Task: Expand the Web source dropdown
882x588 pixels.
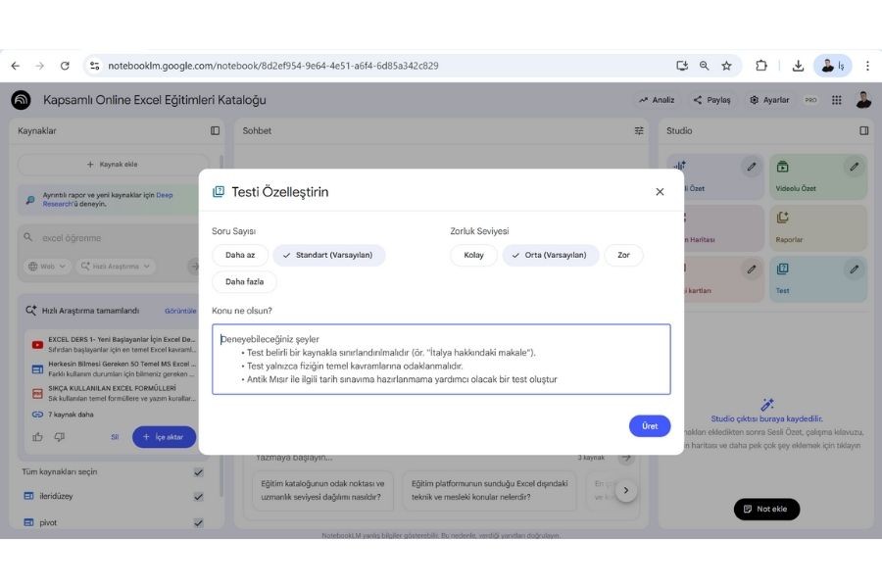Action: [47, 266]
